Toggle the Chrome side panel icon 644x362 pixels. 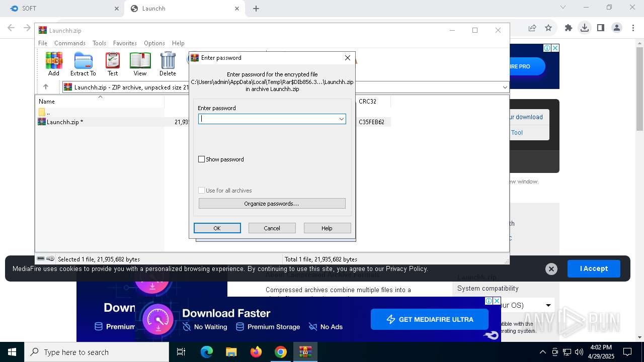pos(601,28)
